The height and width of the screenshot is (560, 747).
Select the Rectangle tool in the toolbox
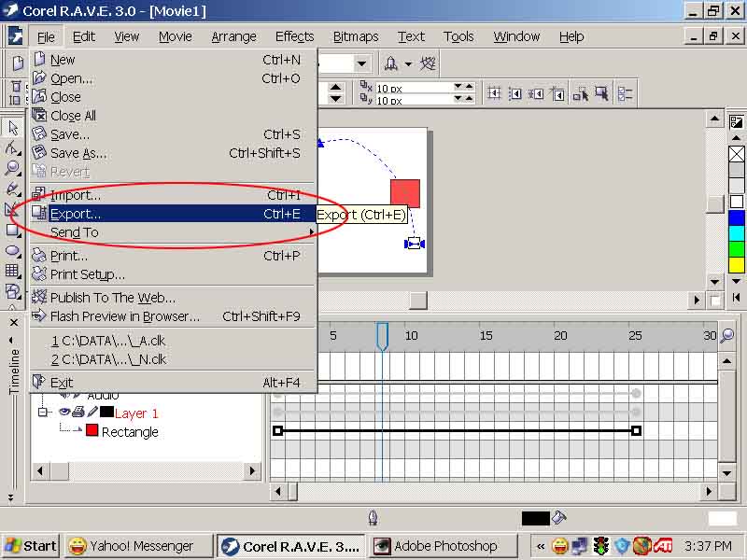point(13,231)
